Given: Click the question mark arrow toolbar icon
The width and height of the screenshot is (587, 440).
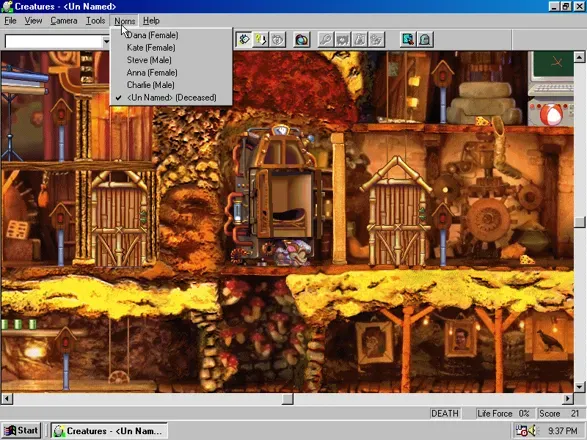Looking at the screenshot, I should click(x=261, y=39).
